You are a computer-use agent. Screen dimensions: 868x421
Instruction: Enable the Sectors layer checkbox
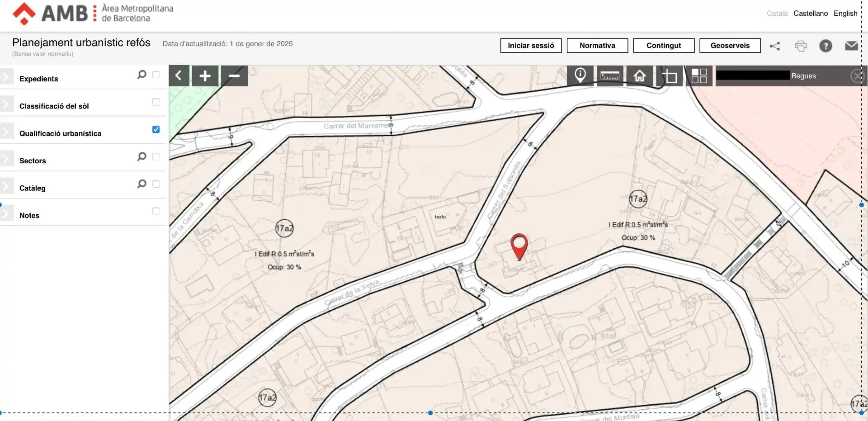(x=156, y=156)
